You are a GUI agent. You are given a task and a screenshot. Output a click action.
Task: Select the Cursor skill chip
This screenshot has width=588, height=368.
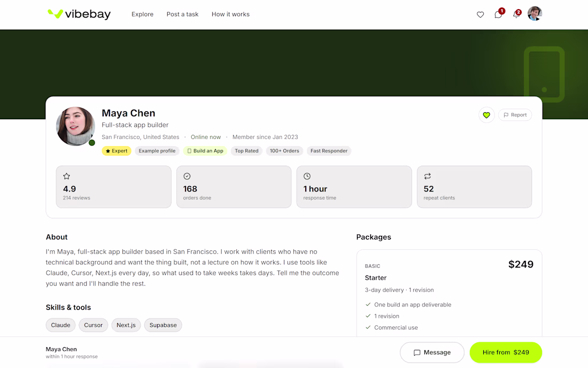point(94,325)
